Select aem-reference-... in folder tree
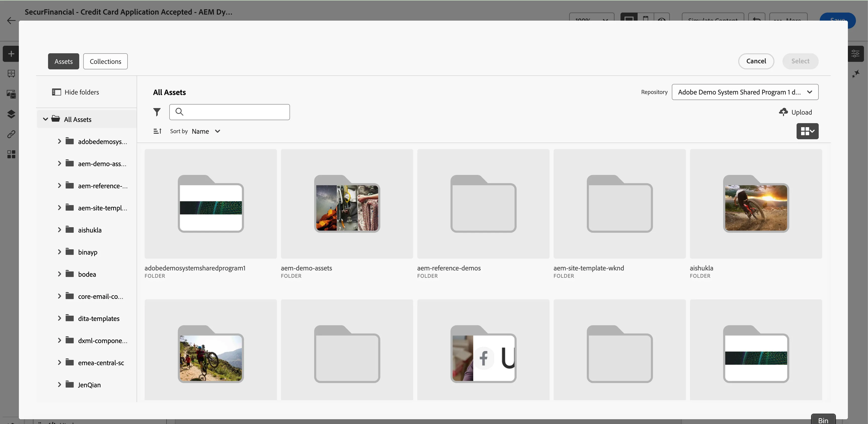This screenshot has width=868, height=424. tap(102, 185)
